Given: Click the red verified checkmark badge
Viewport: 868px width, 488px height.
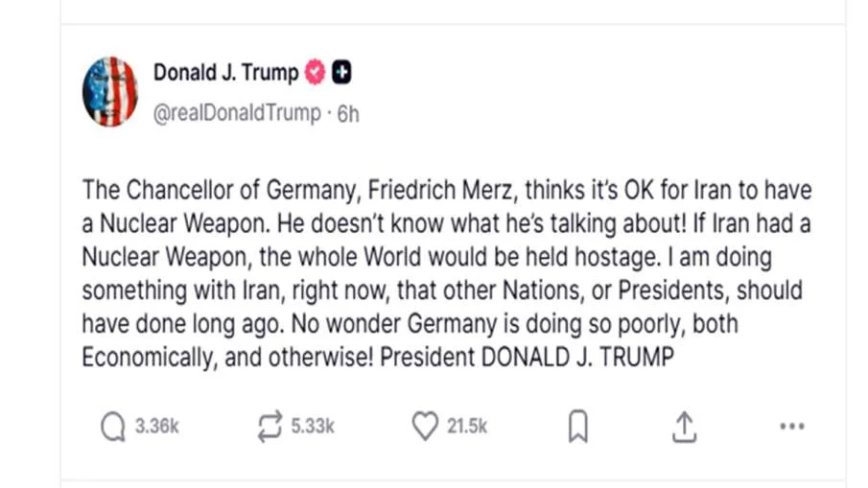Looking at the screenshot, I should coord(316,72).
